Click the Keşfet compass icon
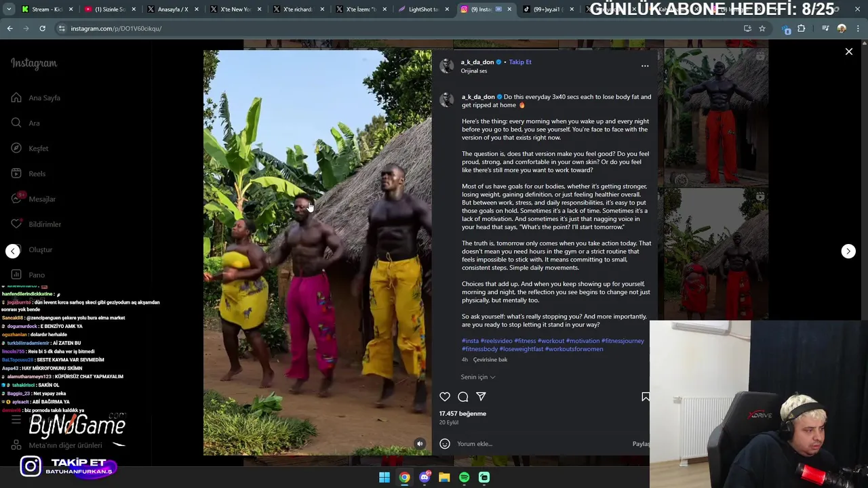This screenshot has height=488, width=868. pos(16,148)
